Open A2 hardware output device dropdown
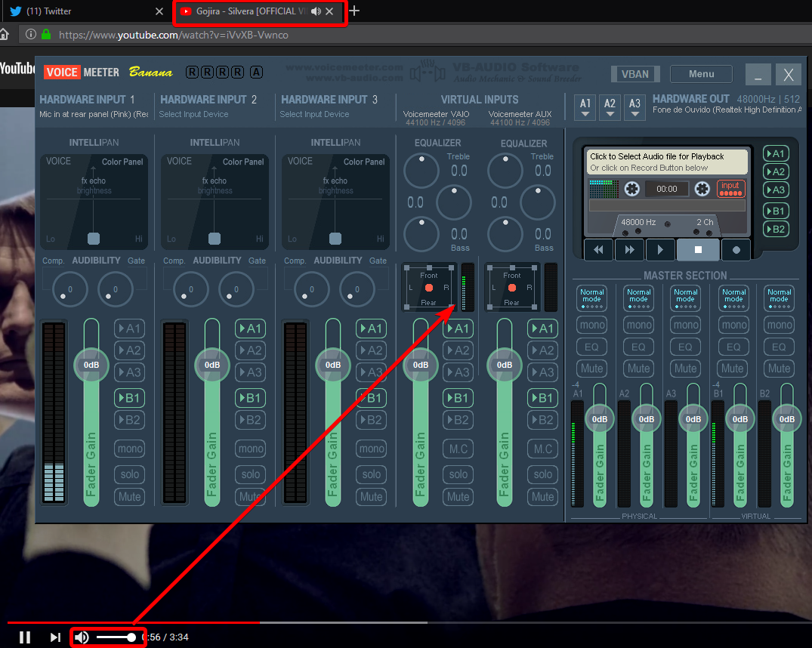The height and width of the screenshot is (648, 812). pyautogui.click(x=610, y=107)
